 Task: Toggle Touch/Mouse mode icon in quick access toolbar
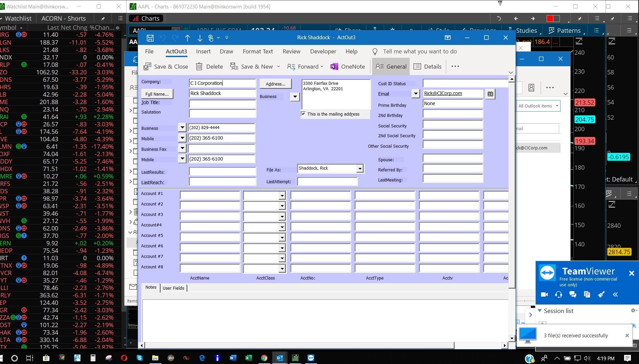tap(211, 38)
